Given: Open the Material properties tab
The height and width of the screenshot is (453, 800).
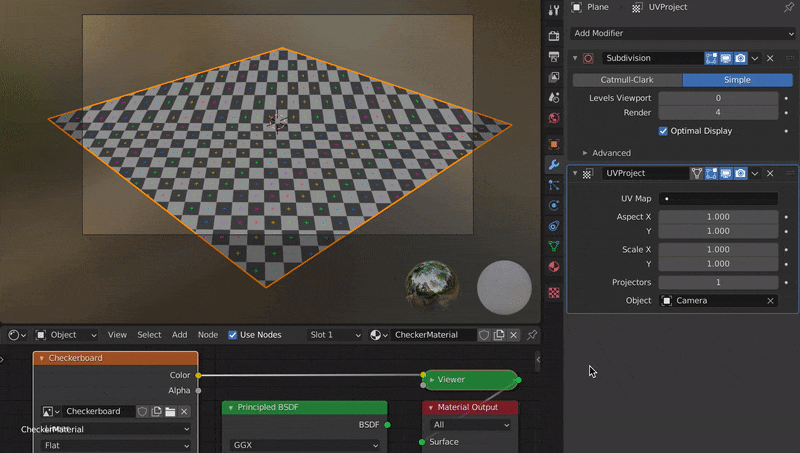Looking at the screenshot, I should click(554, 266).
